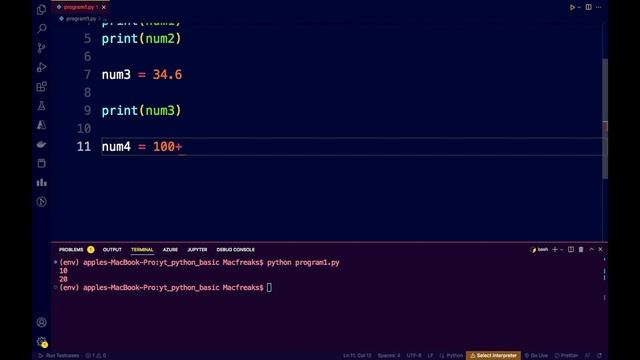Open the Testing flask view
The height and width of the screenshot is (360, 640).
pyautogui.click(x=41, y=105)
